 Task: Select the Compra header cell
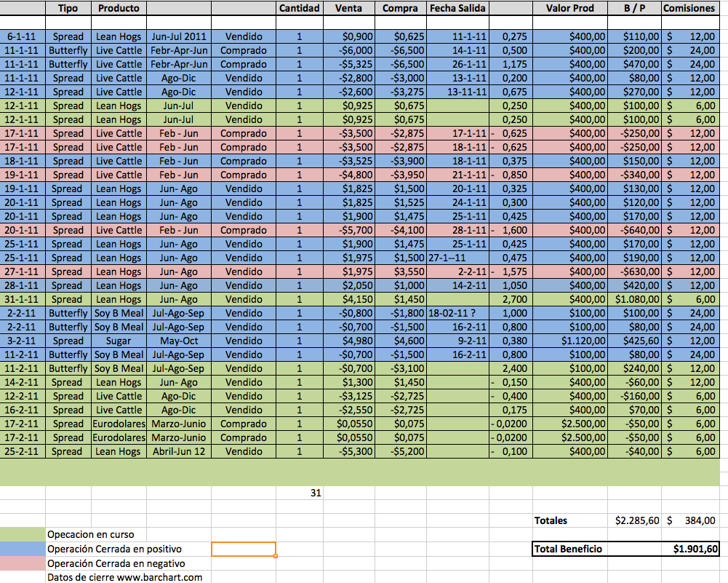click(x=400, y=8)
